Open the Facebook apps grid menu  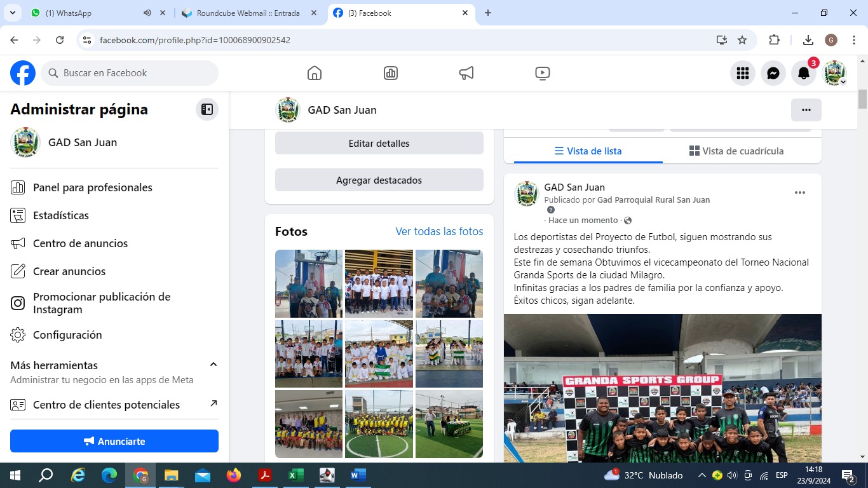[743, 73]
